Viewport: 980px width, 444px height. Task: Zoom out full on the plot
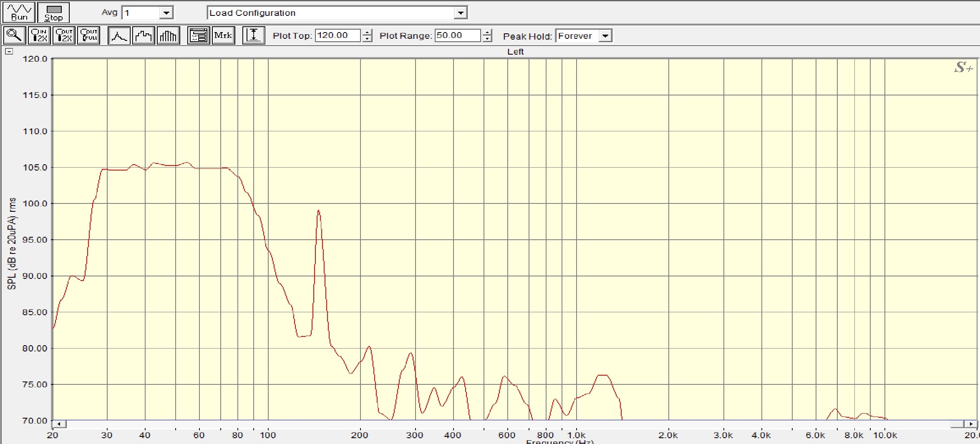click(x=89, y=35)
